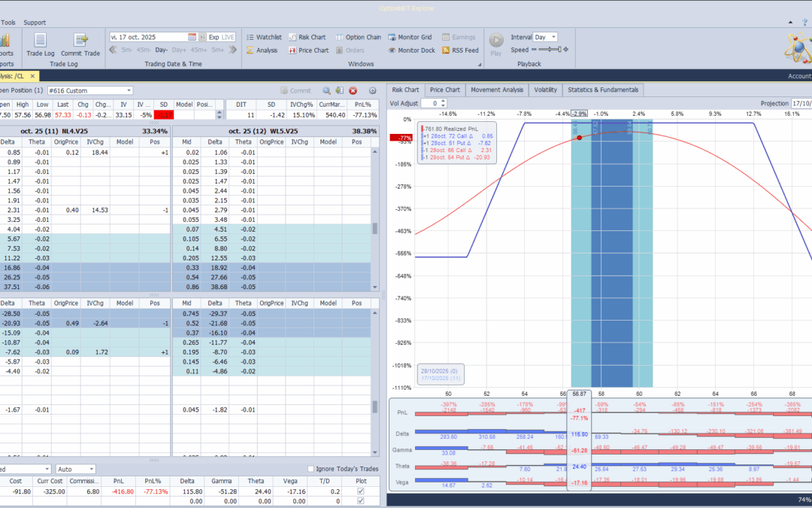Viewport: 812px width, 508px height.
Task: Click the Day+ step forward button
Action: [x=179, y=50]
